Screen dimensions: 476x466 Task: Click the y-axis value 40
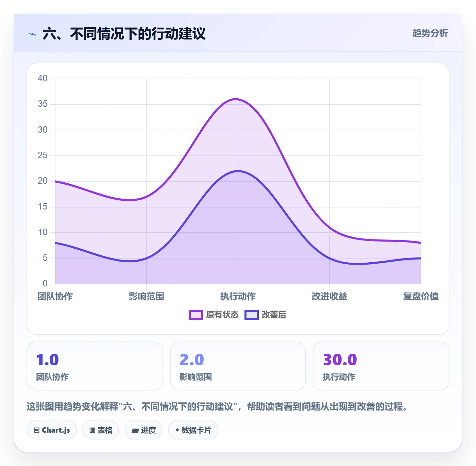(x=42, y=79)
